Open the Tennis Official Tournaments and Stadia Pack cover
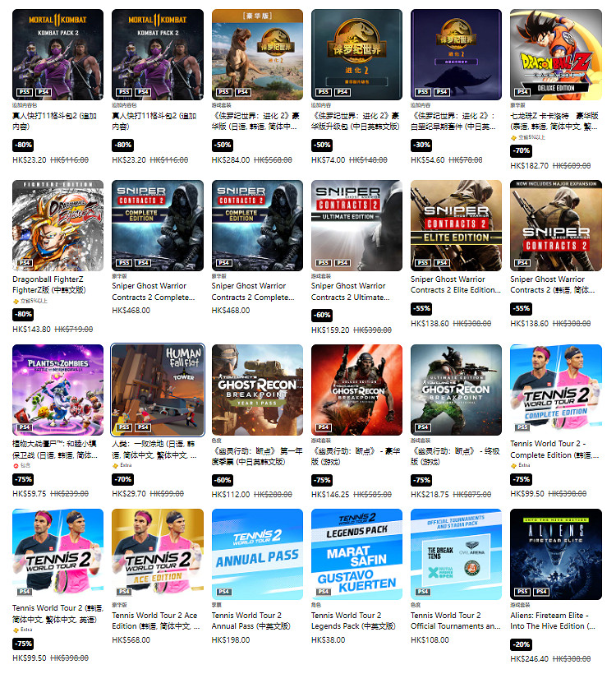The width and height of the screenshot is (616, 683). 456,554
